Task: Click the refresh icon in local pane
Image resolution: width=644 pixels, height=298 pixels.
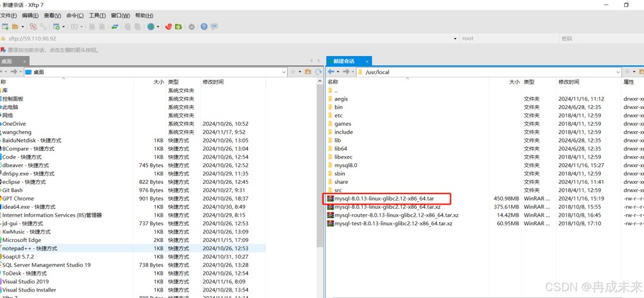Action: pos(318,72)
